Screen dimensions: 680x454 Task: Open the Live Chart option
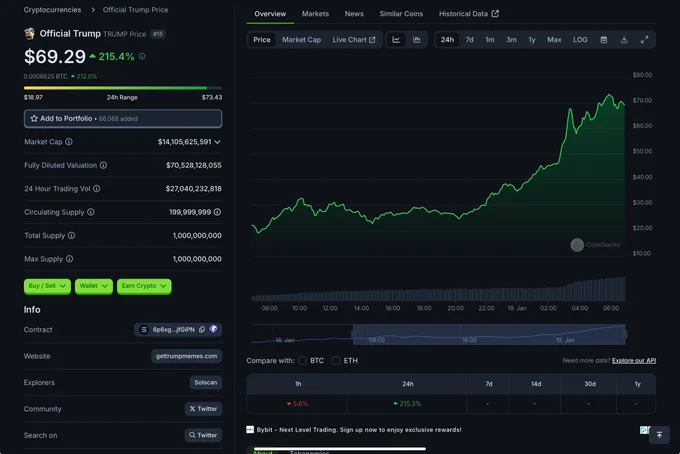353,39
